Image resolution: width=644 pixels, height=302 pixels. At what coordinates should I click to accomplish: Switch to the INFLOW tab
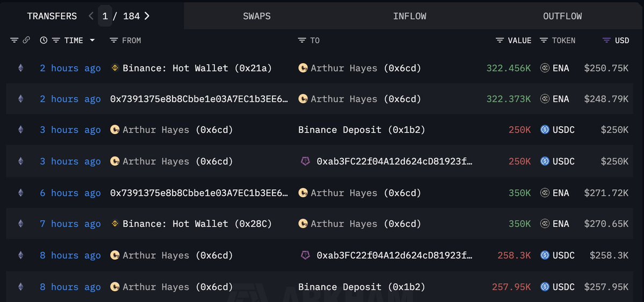tap(409, 16)
